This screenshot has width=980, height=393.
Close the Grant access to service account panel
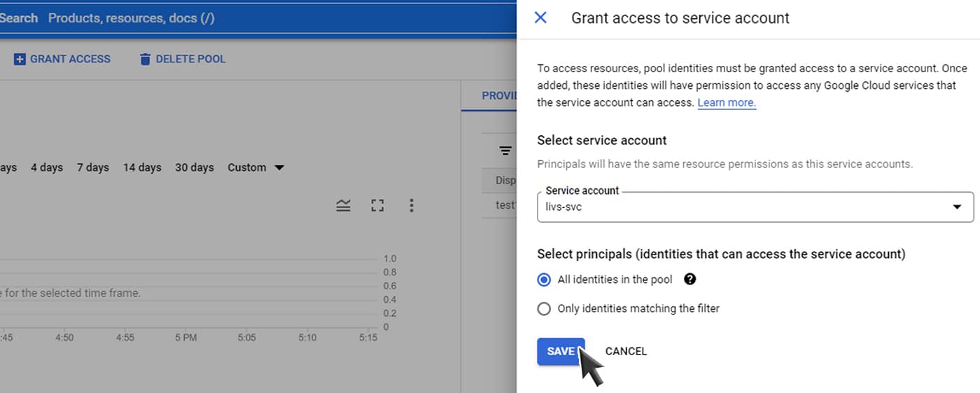tap(540, 18)
